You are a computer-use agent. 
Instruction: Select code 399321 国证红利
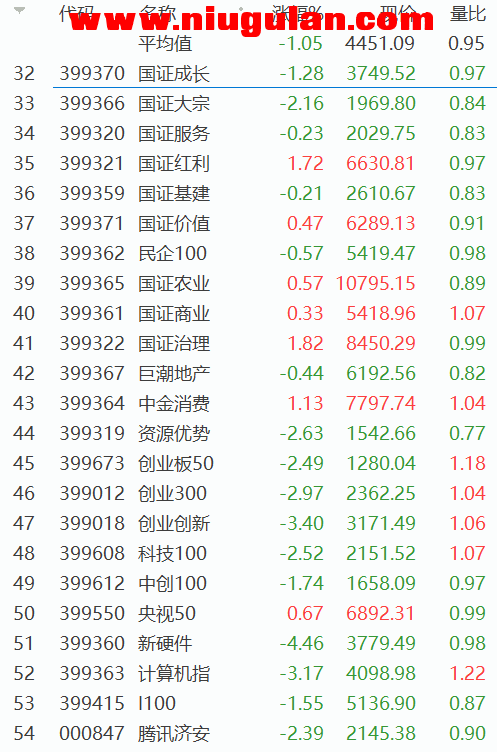[x=92, y=164]
